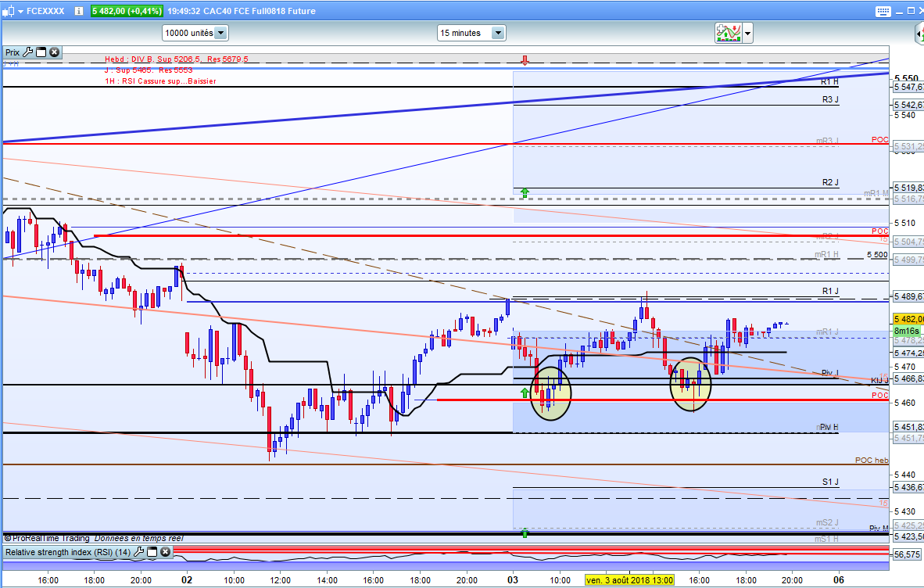Viewport: 924px width, 588px height.
Task: Click the 'Hebd : DIV B. Sup 5206.5' annotation
Action: (177, 59)
